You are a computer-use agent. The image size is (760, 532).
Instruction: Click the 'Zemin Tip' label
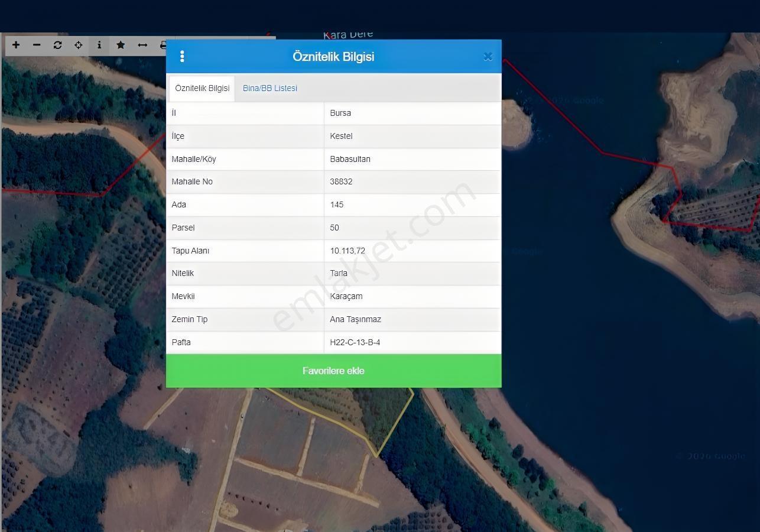[x=190, y=319]
